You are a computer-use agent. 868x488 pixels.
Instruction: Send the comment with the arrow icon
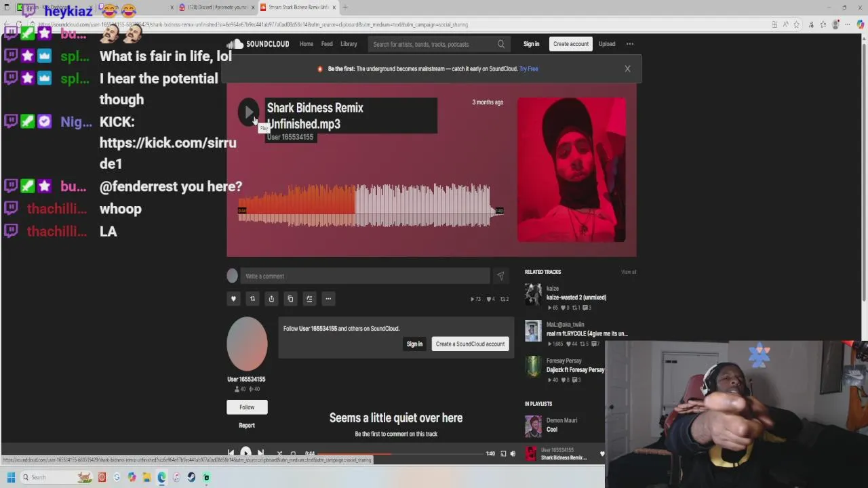[500, 276]
